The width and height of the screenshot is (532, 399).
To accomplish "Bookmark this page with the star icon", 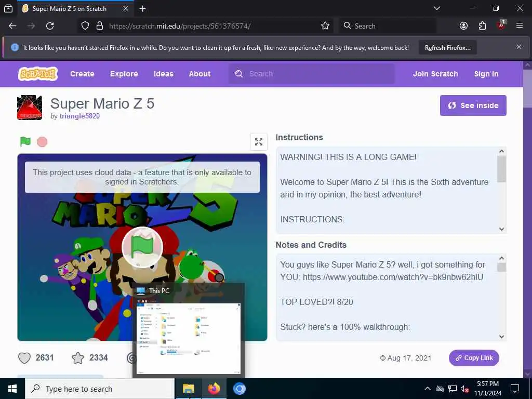I will (x=325, y=26).
